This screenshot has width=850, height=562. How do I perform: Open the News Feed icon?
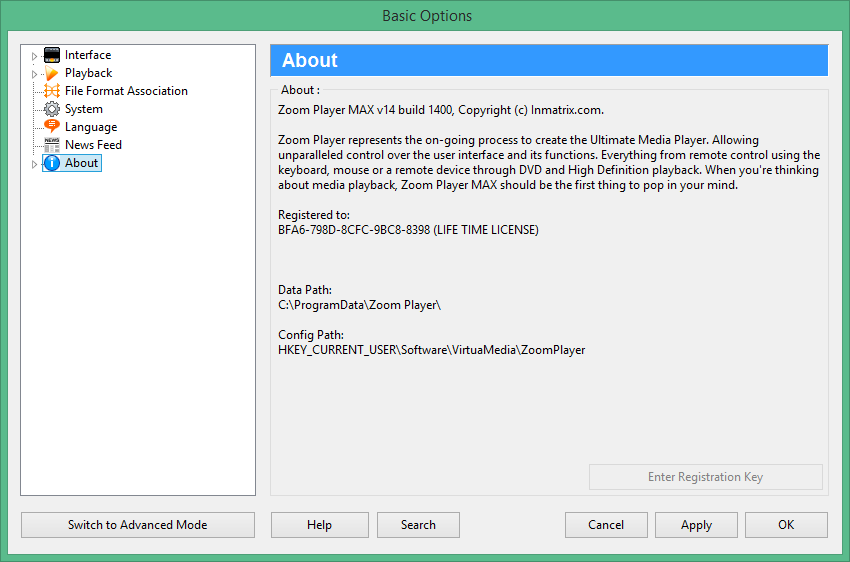tap(52, 145)
